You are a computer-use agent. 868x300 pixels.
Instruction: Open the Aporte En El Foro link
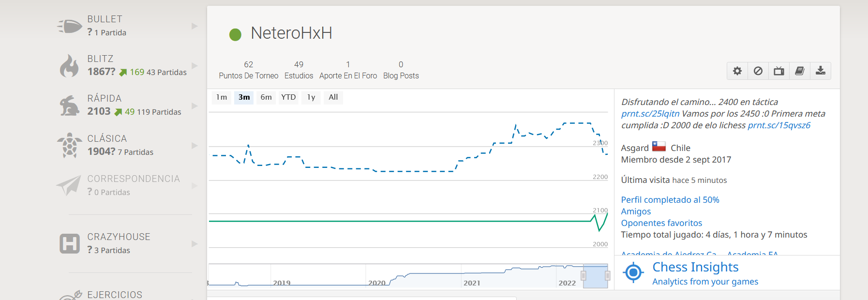coord(348,70)
